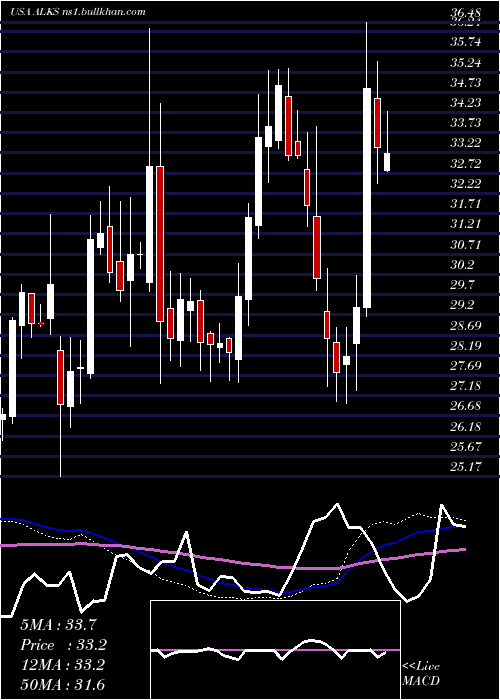Click inside the MACD histogram box
This screenshot has width=500, height=700.
tap(275, 650)
